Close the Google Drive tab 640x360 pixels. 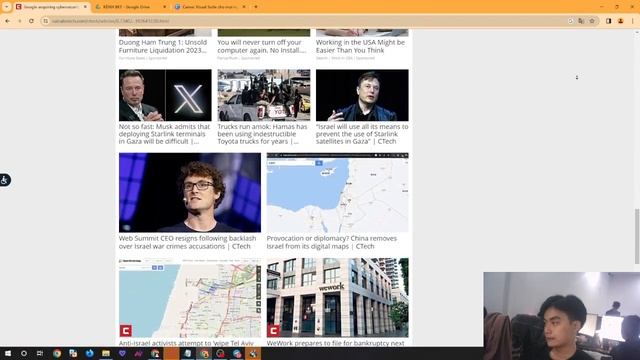tap(164, 7)
